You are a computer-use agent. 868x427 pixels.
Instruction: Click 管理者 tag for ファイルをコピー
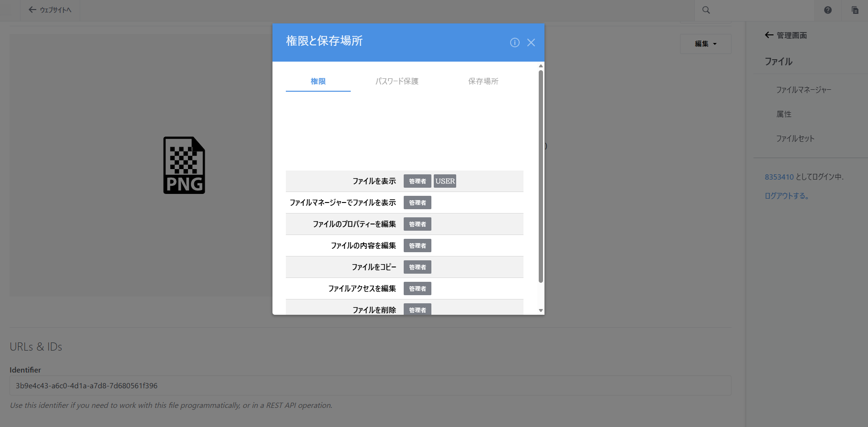coord(417,267)
